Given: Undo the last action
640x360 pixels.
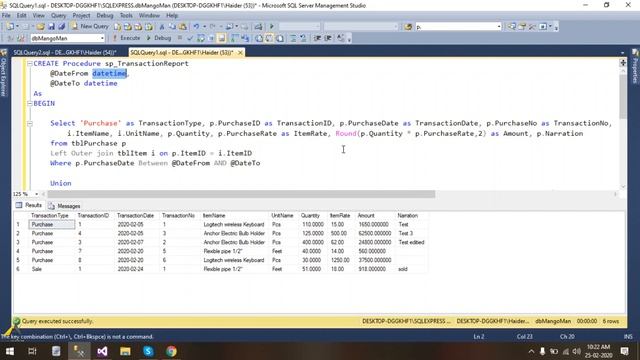Looking at the screenshot, I should 196,27.
